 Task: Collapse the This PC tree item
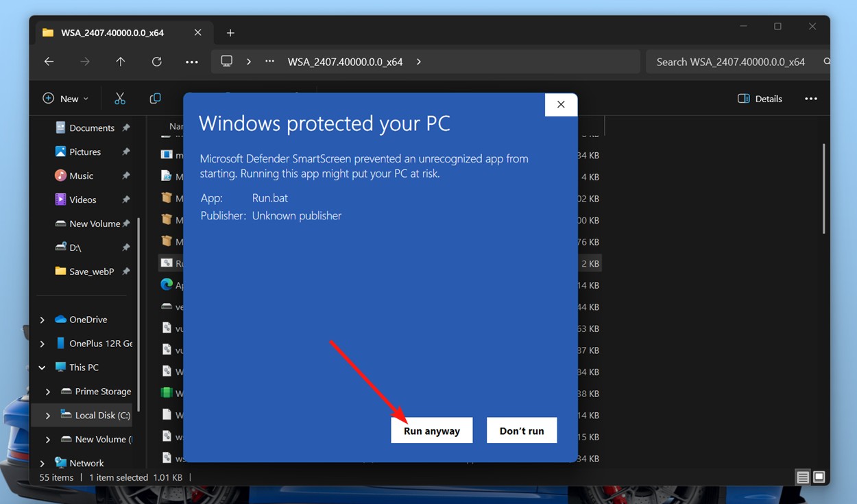coord(42,367)
